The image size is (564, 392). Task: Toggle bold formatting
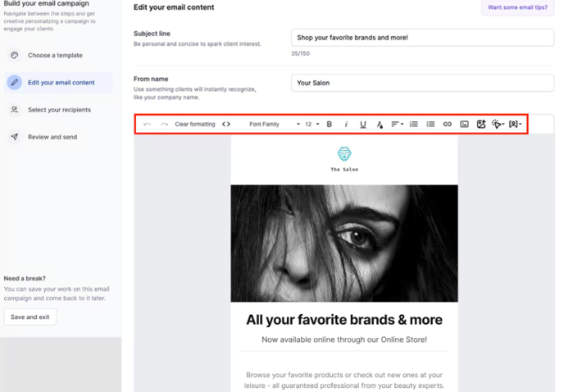click(329, 124)
